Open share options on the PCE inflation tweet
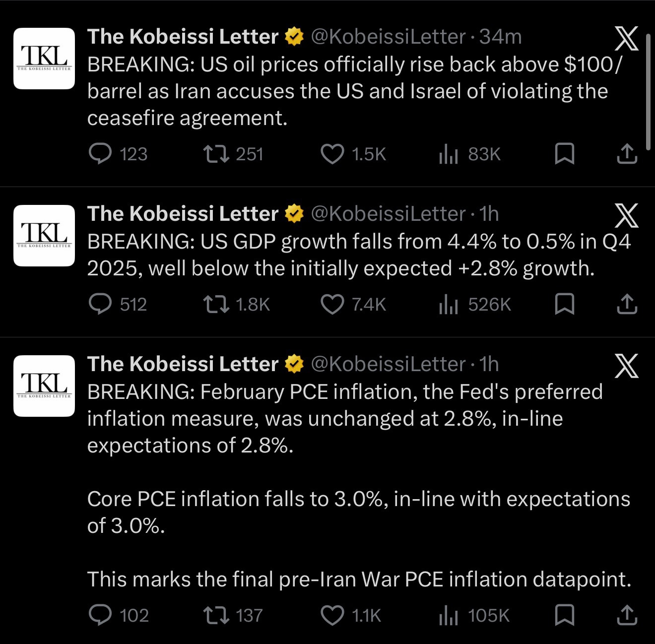This screenshot has width=655, height=644. point(627,615)
